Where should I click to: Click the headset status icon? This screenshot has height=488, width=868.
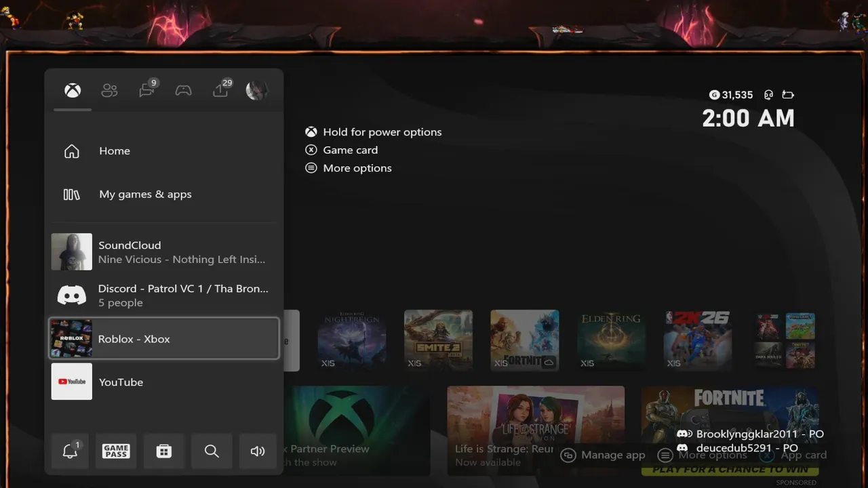tap(769, 95)
